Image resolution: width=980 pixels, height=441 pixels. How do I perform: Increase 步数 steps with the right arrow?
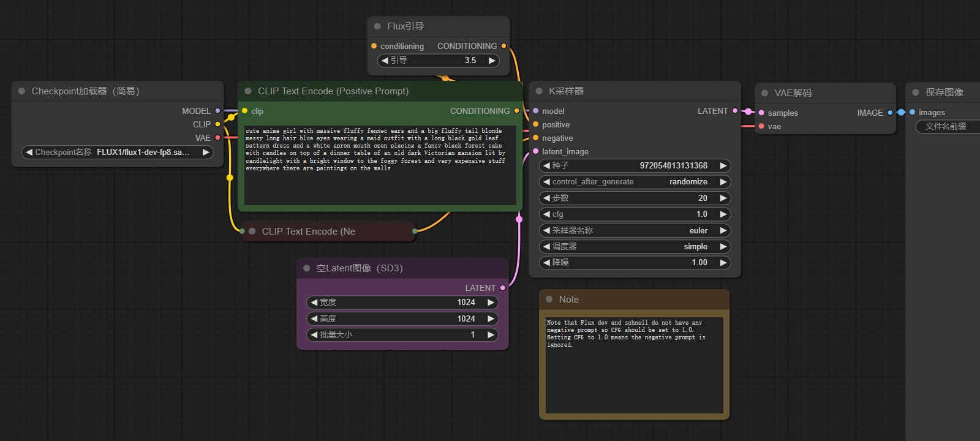click(x=723, y=198)
